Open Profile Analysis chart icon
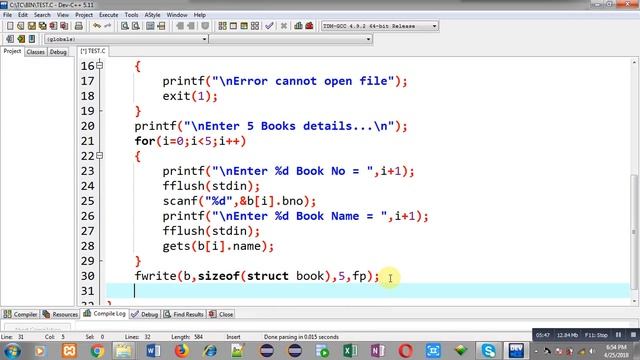Screen dimensions: 640x360 [x=298, y=26]
